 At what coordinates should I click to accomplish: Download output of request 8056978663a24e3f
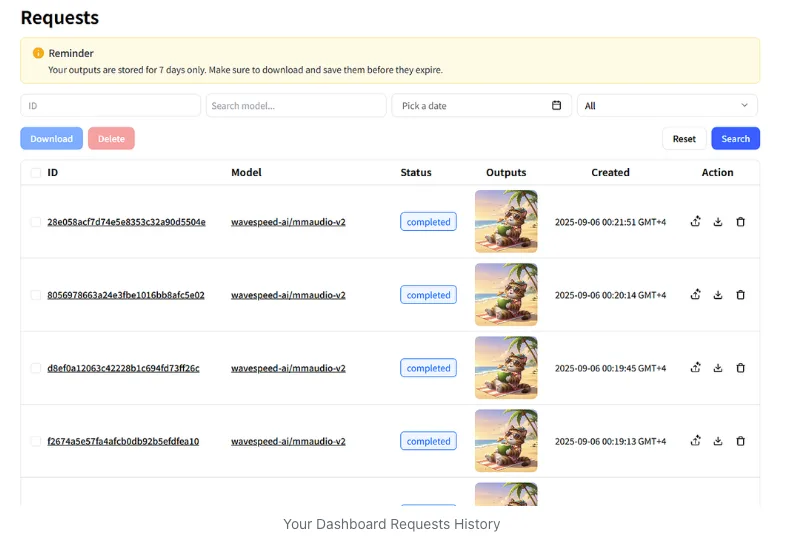[x=718, y=295]
